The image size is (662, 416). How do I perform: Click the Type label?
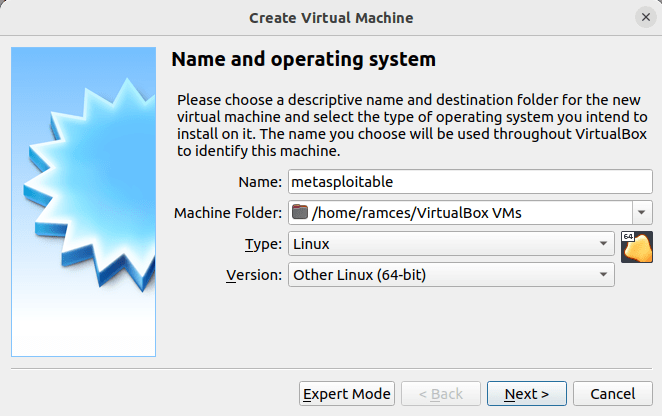pyautogui.click(x=263, y=244)
